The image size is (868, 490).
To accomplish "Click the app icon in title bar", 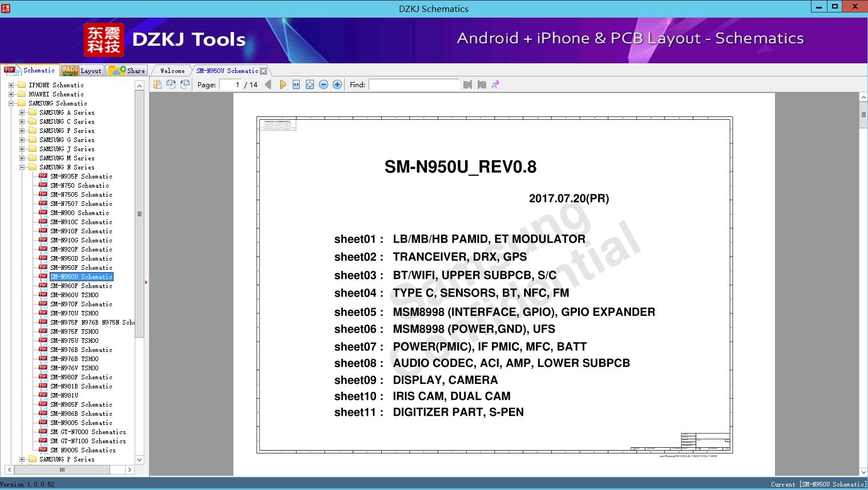I will (6, 8).
